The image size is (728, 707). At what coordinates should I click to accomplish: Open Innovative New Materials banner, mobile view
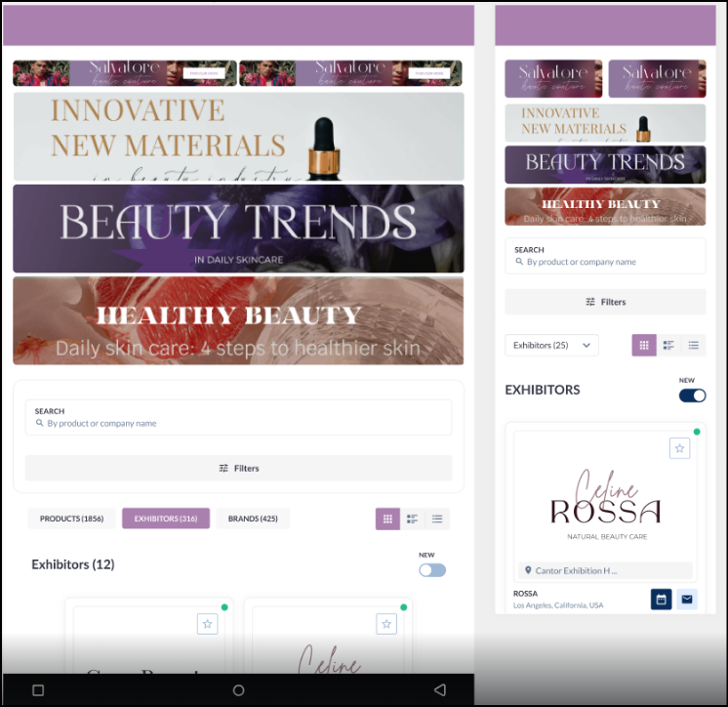(x=605, y=123)
